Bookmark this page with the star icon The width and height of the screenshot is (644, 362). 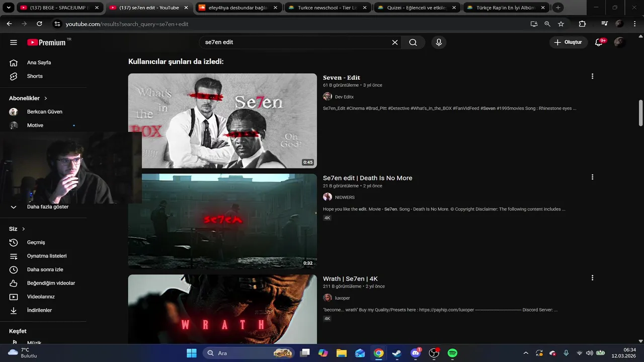(561, 24)
